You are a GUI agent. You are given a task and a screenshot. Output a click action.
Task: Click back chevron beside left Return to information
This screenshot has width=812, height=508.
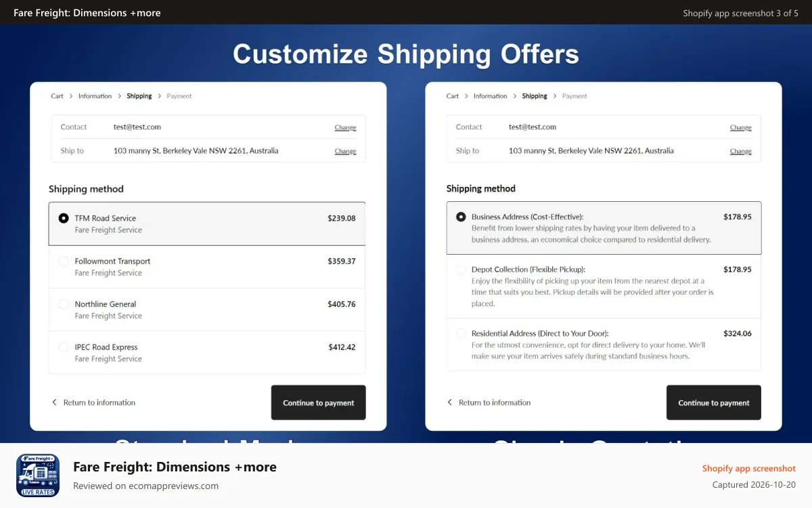54,402
